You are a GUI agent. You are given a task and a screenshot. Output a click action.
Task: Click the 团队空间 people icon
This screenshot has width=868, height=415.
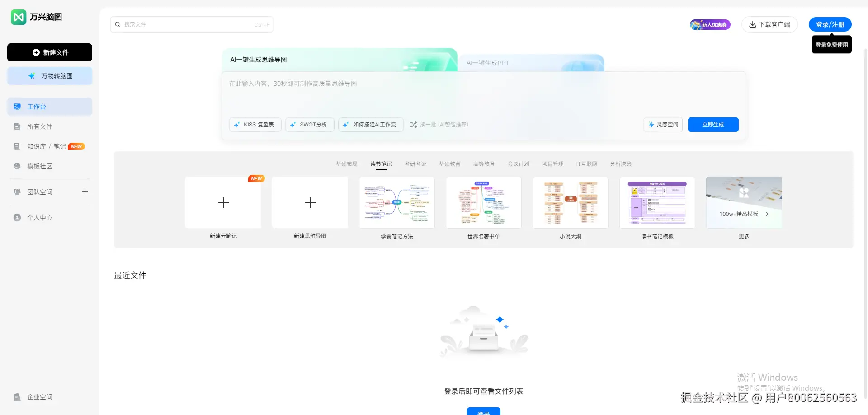17,192
